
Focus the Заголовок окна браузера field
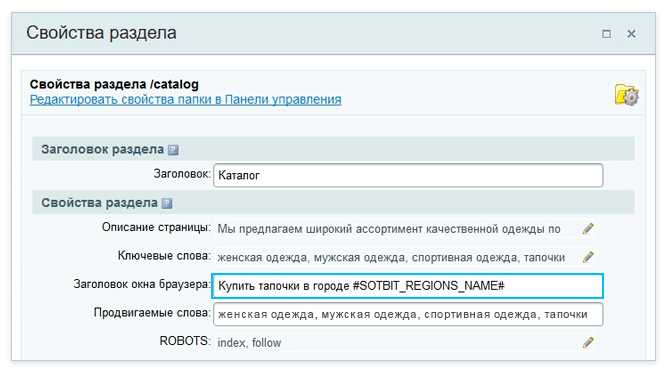(408, 286)
